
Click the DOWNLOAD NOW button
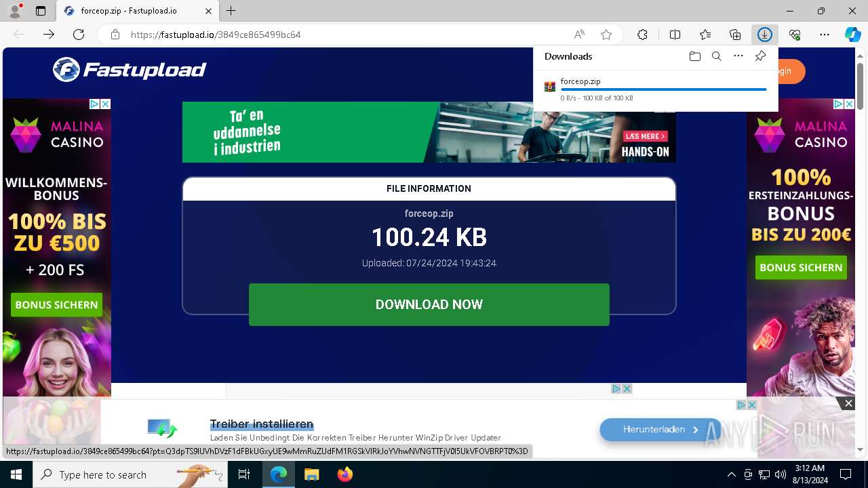429,304
